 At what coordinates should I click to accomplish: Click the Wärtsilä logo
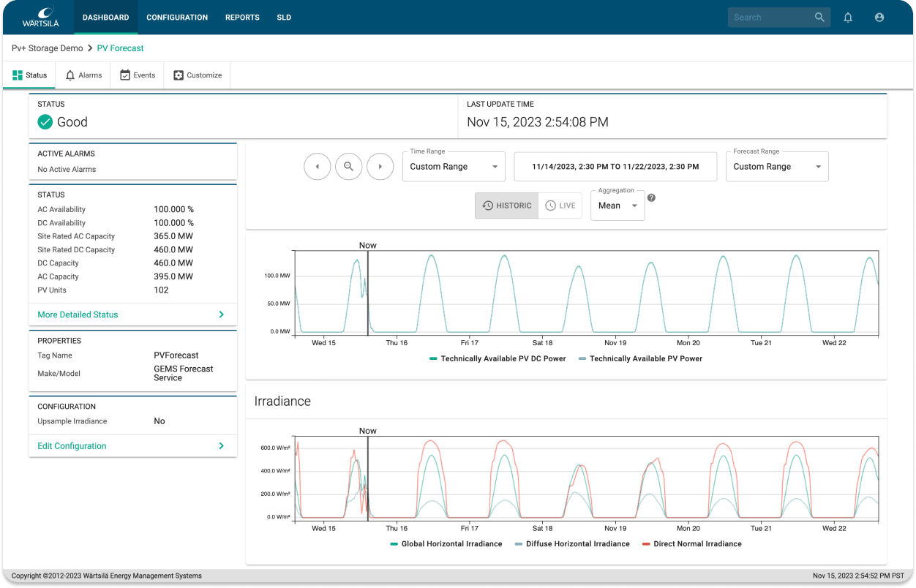(42, 17)
